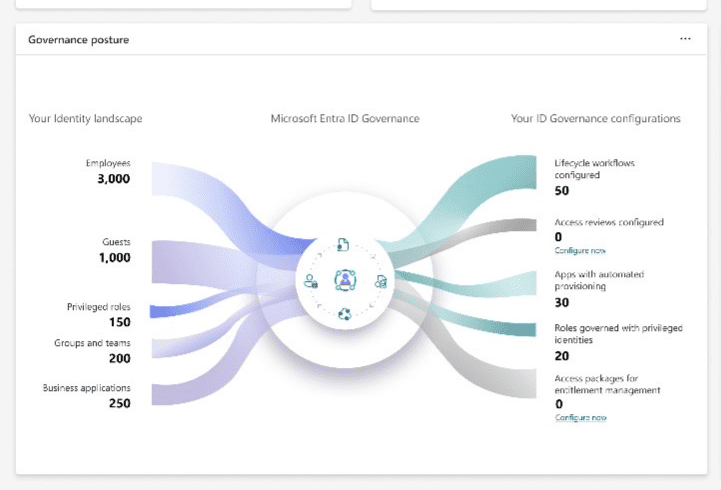Viewport: 721px width, 490px height.
Task: Click Apps with automated provisioning label
Action: point(599,280)
